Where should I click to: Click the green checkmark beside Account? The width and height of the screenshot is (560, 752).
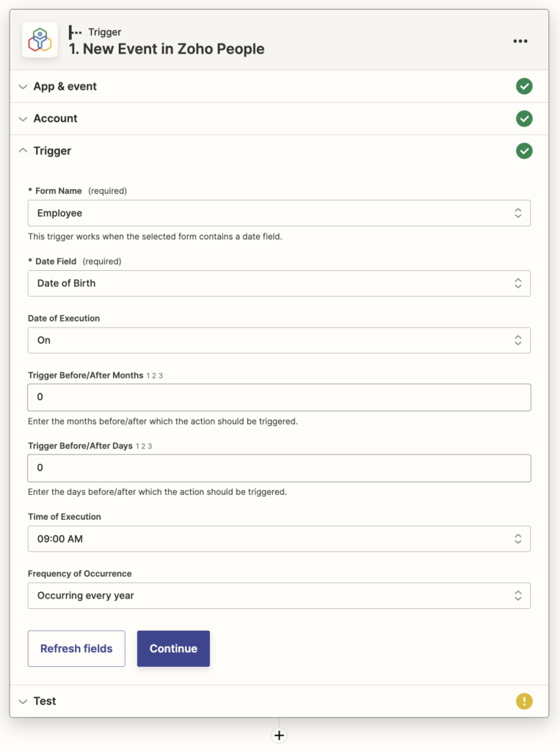click(x=524, y=118)
